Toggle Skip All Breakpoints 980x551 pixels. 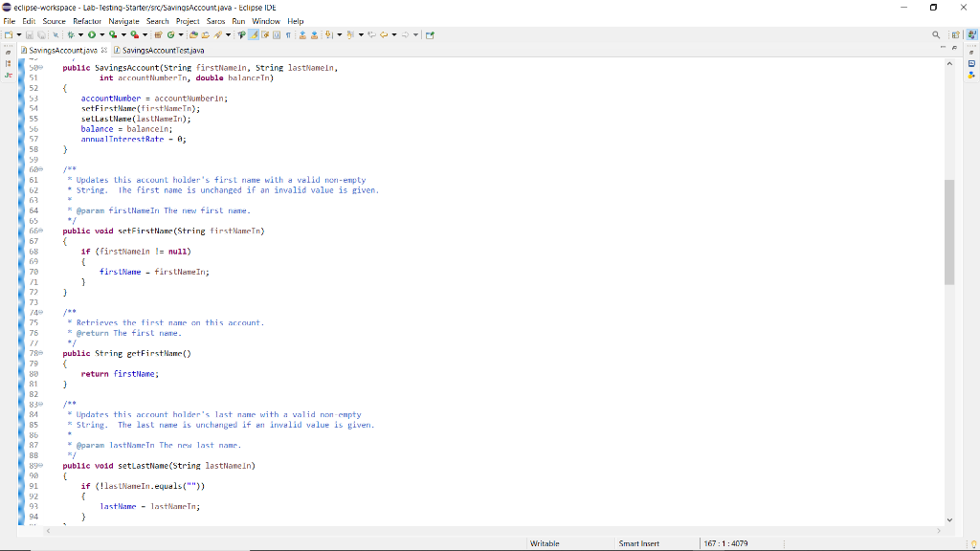tap(56, 35)
